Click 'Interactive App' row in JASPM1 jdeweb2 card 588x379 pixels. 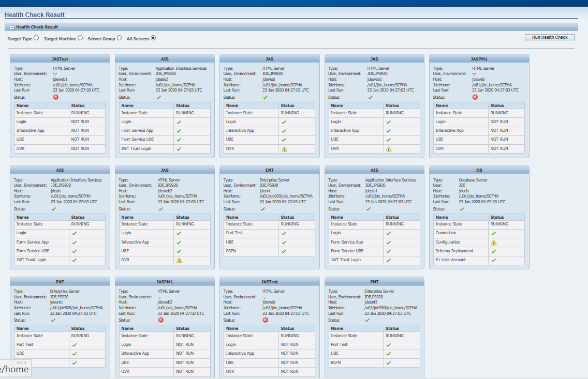pyautogui.click(x=135, y=353)
